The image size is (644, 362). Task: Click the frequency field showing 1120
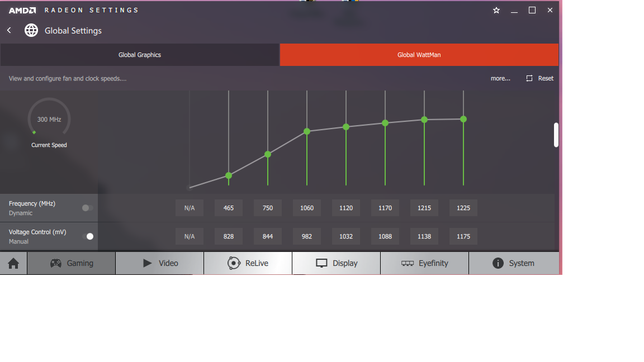pyautogui.click(x=346, y=208)
